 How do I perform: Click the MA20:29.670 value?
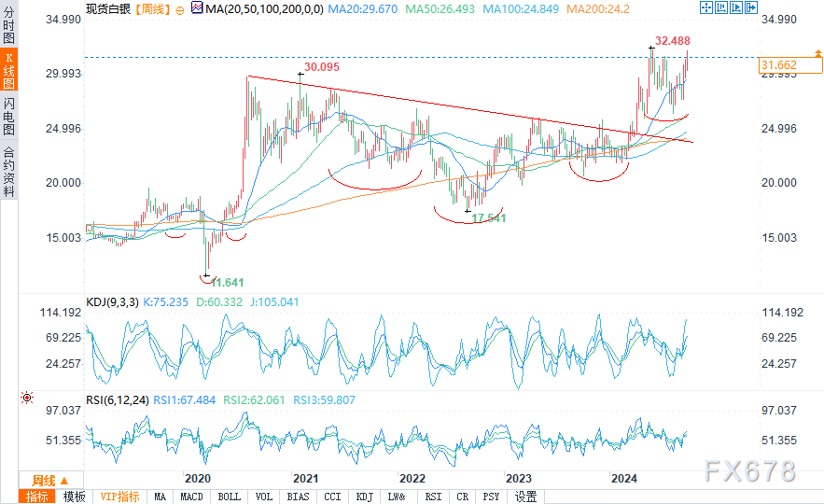363,9
